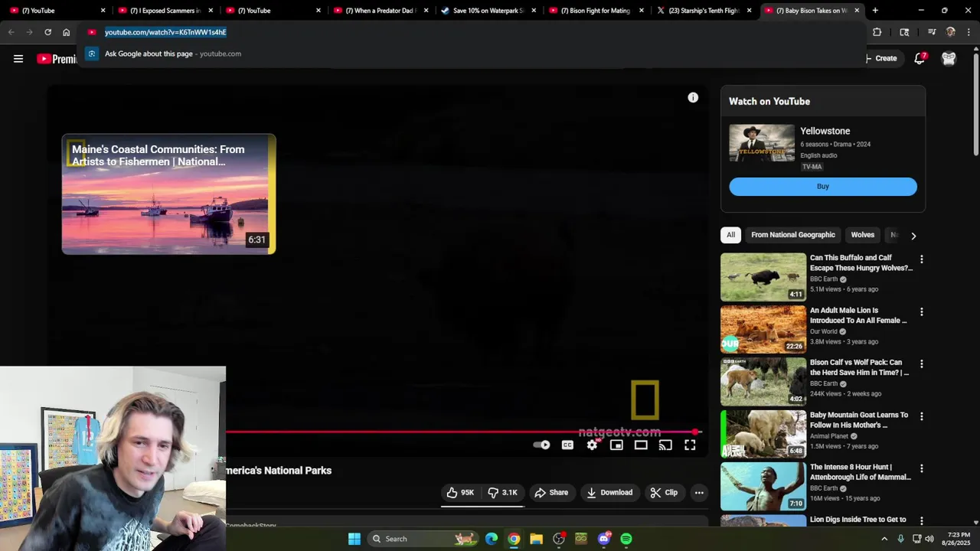Open Microsoft Edge from the taskbar
Image resolution: width=980 pixels, height=551 pixels.
[492, 539]
